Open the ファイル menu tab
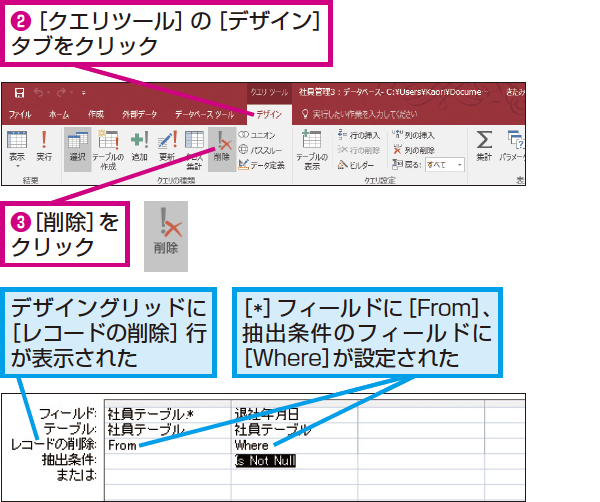 pyautogui.click(x=20, y=115)
